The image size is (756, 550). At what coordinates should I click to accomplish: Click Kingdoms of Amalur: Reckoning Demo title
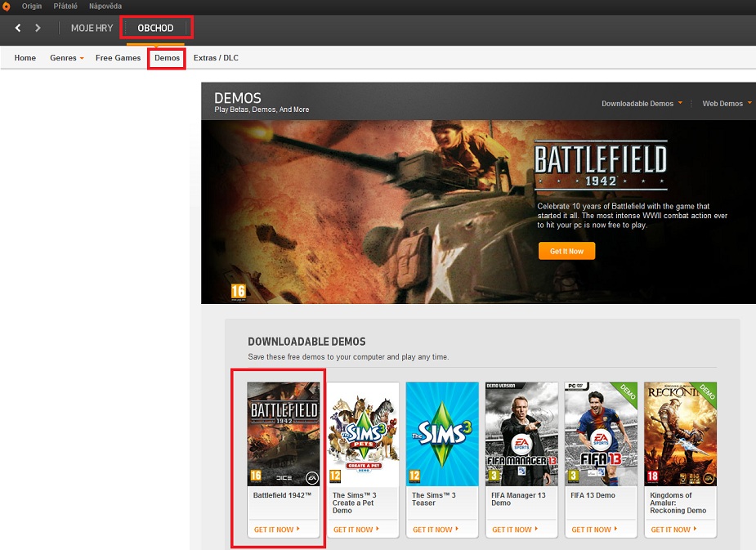pyautogui.click(x=678, y=503)
